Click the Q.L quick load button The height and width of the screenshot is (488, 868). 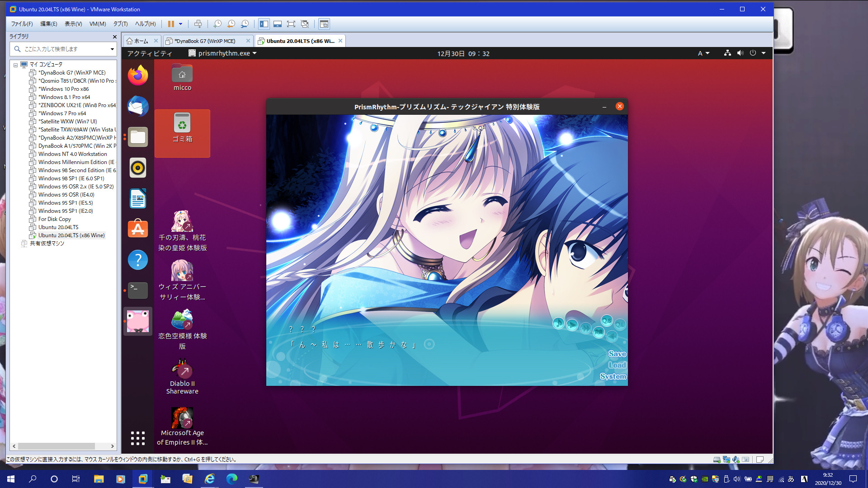click(620, 324)
